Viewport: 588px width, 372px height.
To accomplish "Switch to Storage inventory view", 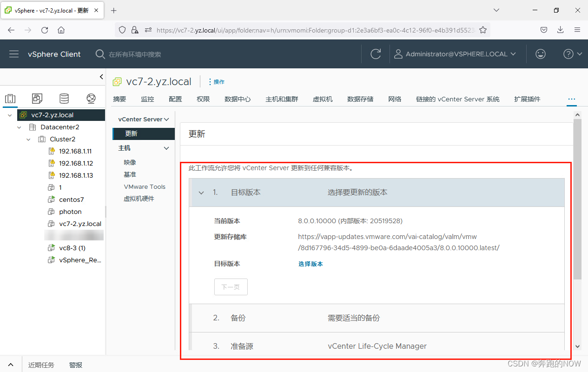I will [64, 98].
